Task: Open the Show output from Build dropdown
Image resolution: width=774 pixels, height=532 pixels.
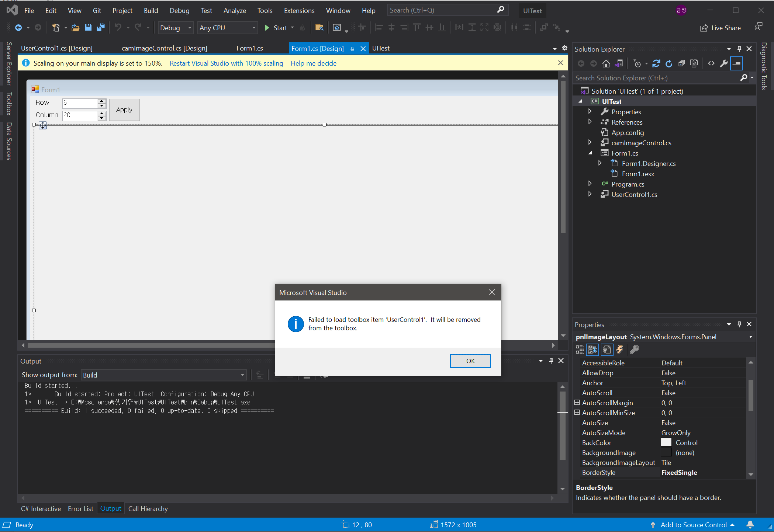Action: [242, 375]
